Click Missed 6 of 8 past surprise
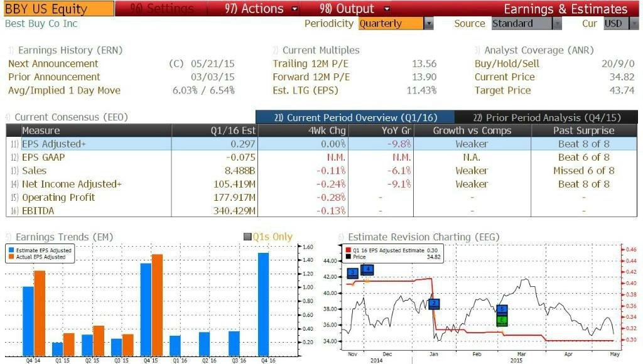Screen dimensions: 643x364 [584, 171]
